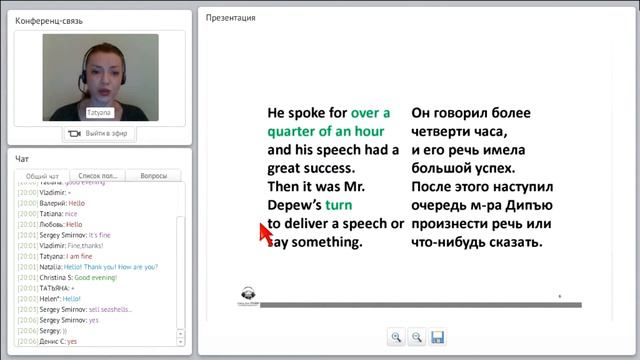Click chat message from Валерий: Hello
Screen dimensions: 640x360
click(51, 203)
